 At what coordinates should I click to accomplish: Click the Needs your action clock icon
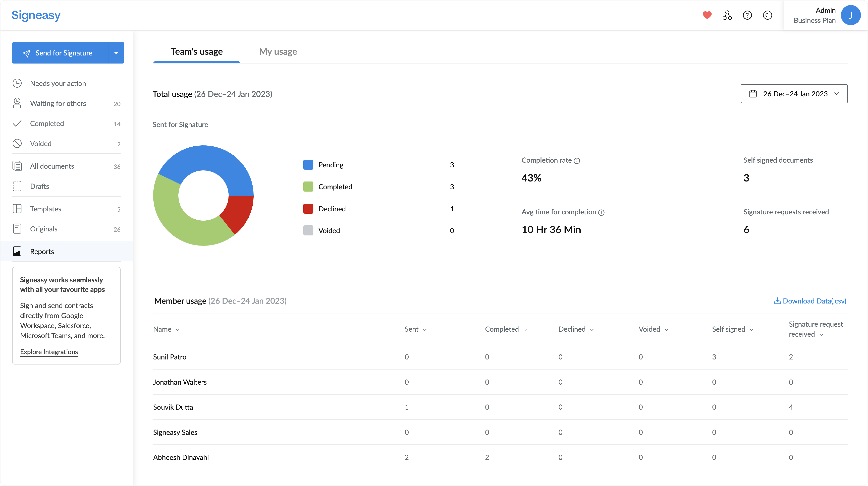click(17, 83)
